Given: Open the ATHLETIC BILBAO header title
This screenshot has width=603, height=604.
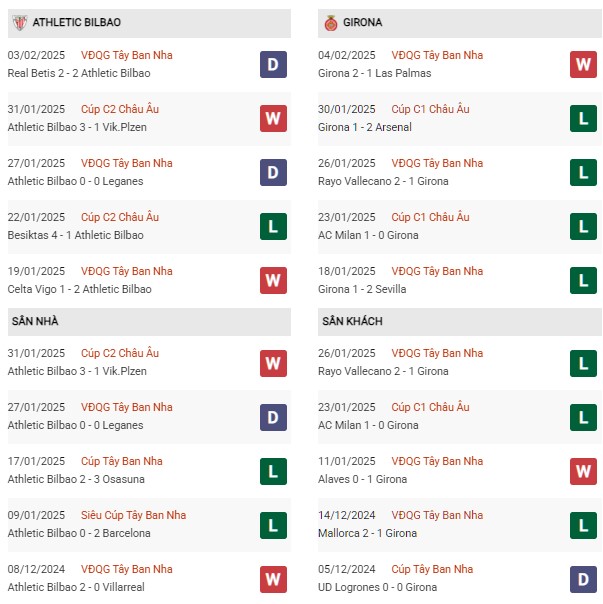Looking at the screenshot, I should pyautogui.click(x=77, y=22).
